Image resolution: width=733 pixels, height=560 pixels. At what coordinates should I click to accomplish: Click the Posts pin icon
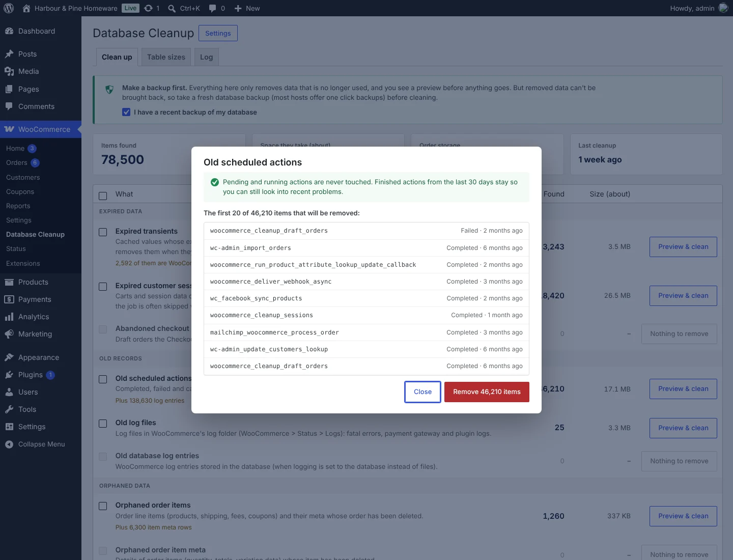(x=9, y=54)
